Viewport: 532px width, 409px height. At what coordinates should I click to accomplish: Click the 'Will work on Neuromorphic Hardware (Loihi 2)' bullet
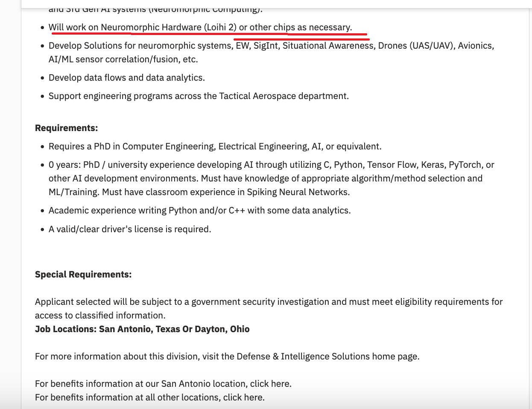point(200,27)
